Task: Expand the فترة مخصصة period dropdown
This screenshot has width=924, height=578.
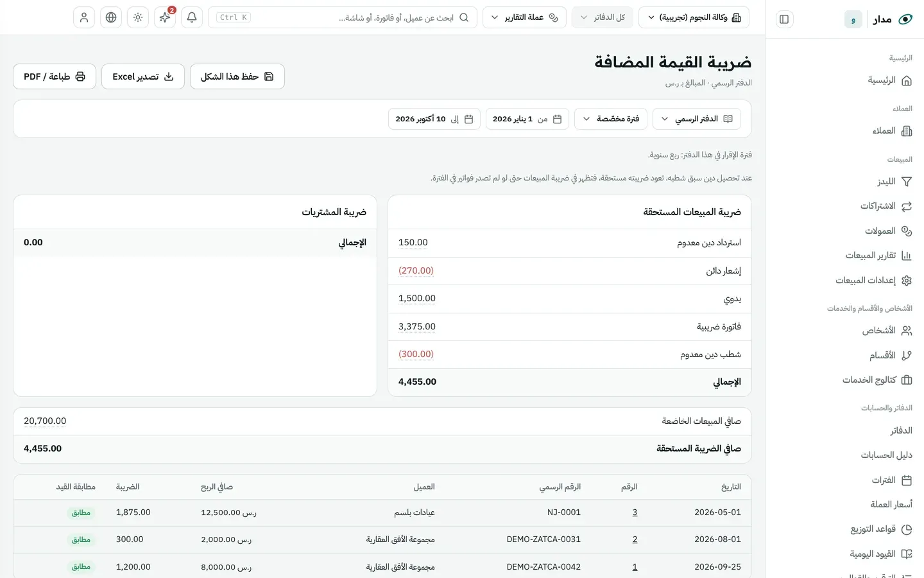Action: [x=611, y=119]
